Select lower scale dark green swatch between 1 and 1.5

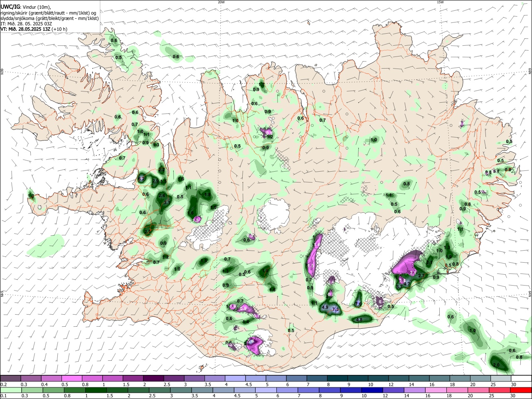[x=96, y=390]
